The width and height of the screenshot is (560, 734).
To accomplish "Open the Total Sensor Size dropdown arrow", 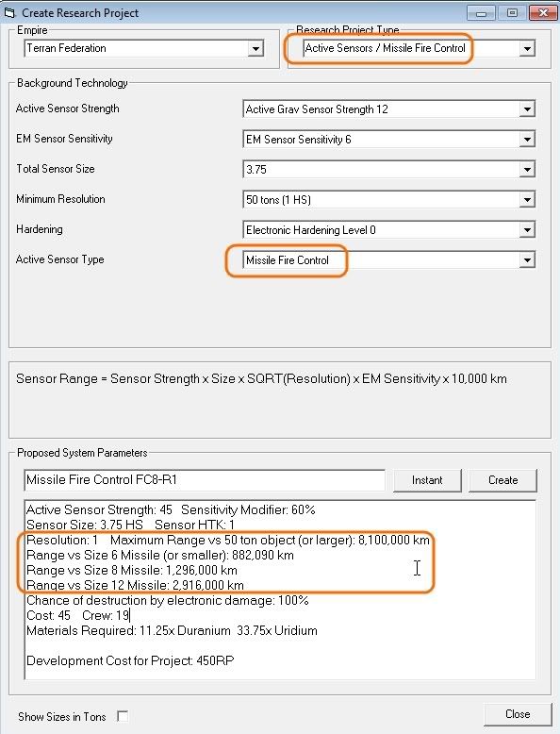I will click(527, 169).
